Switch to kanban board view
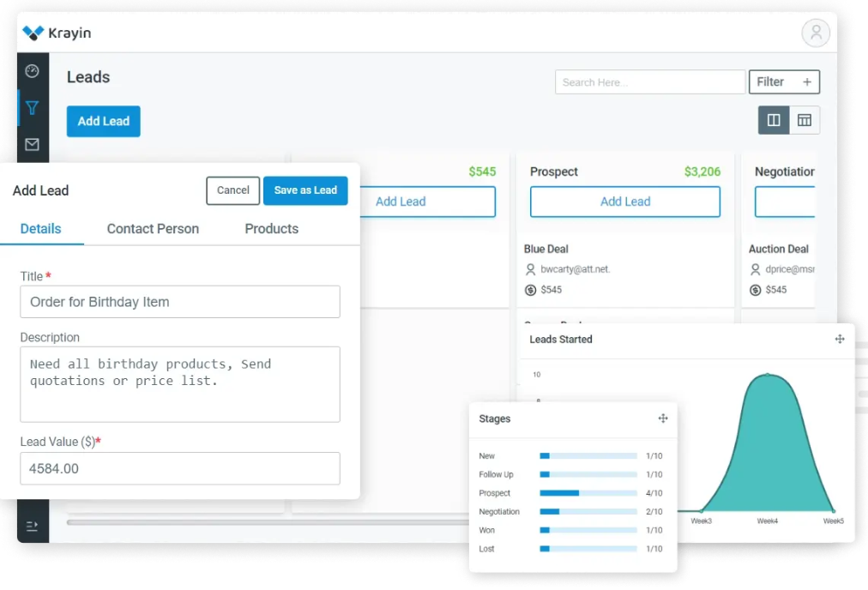This screenshot has width=868, height=590. point(774,120)
